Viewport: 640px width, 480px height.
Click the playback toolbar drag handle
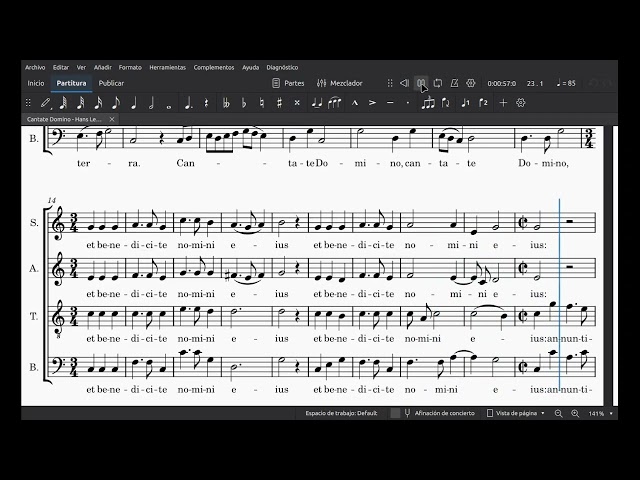(390, 83)
